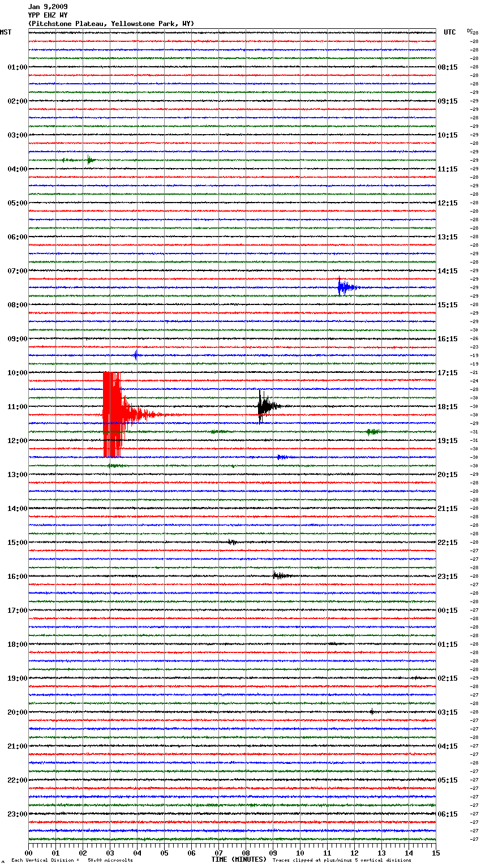Click the date heading Jan 9, 2009
The width and height of the screenshot is (481, 868).
(x=48, y=7)
